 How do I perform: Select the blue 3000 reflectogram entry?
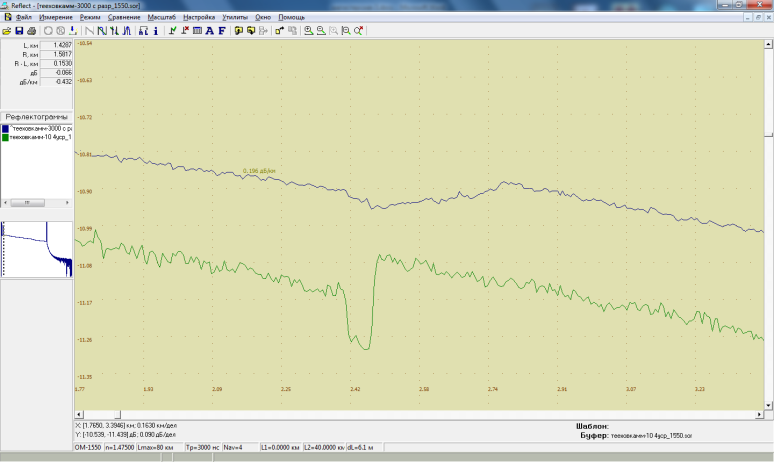click(41, 128)
